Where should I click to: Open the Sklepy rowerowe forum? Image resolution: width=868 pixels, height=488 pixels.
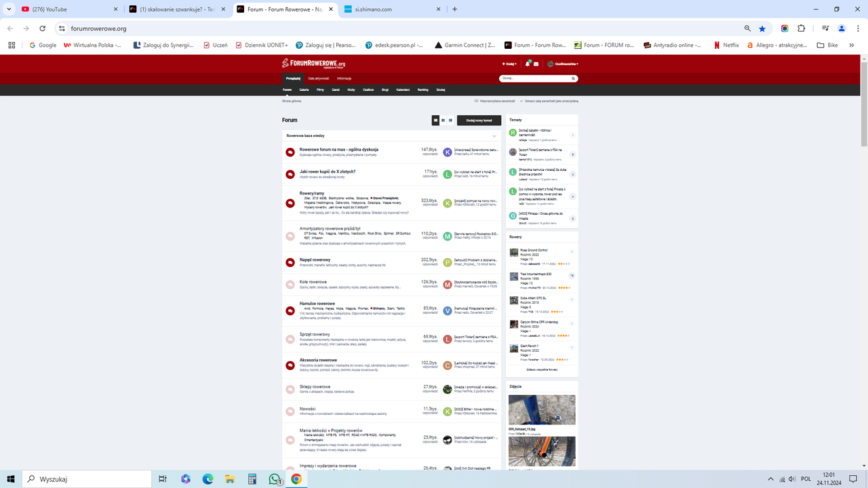click(315, 386)
